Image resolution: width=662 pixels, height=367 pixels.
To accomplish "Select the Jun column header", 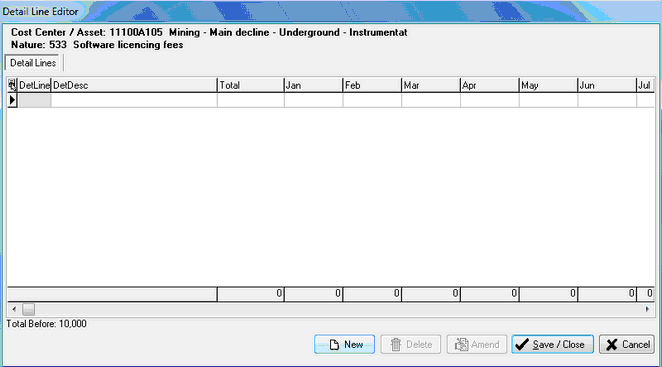I will click(607, 85).
